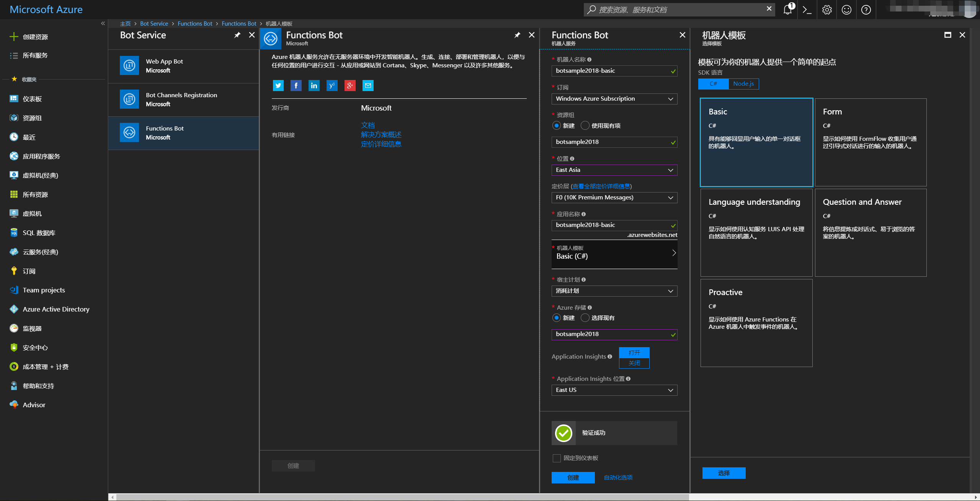Open the 自动化选项 link
This screenshot has height=501, width=980.
618,477
